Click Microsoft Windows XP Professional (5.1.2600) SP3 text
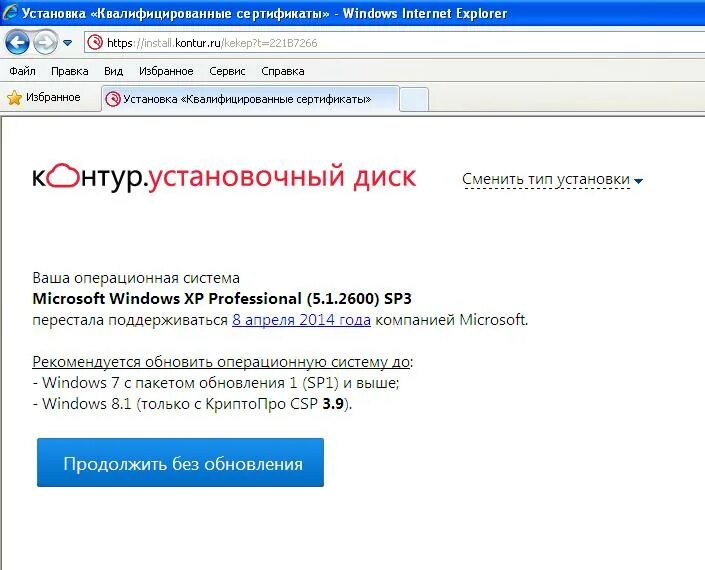This screenshot has height=570, width=705. coord(222,298)
